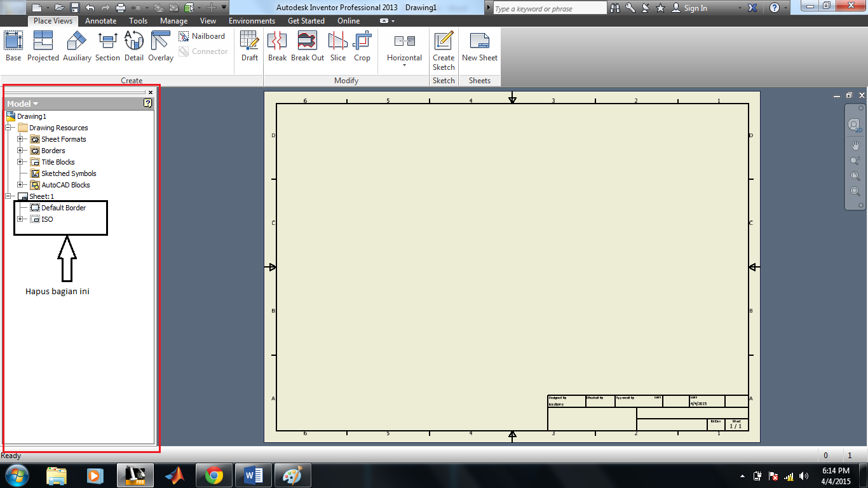The width and height of the screenshot is (868, 488).
Task: Select the Slice tool
Action: 338,46
